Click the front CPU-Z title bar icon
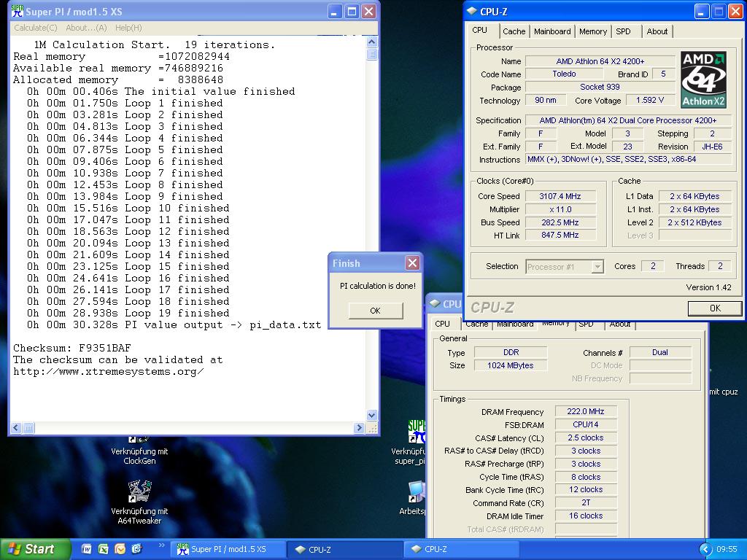This screenshot has width=747, height=560. tap(472, 12)
